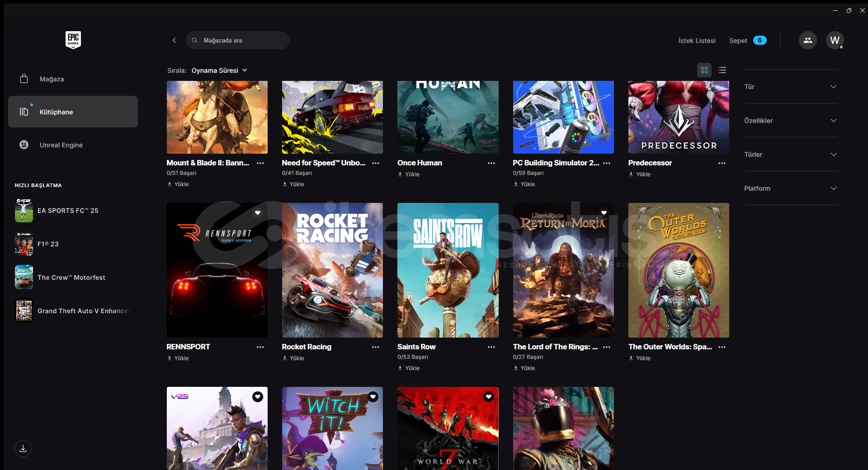
Task: Click Yükle under Rocket Racing
Action: point(293,358)
